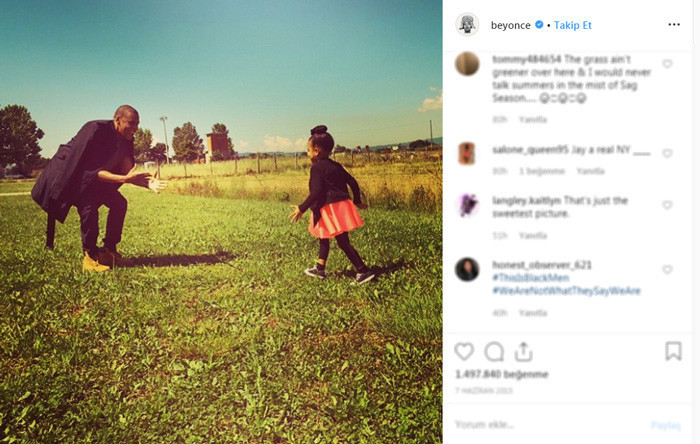The height and width of the screenshot is (444, 700).
Task: Open comments via speech bubble icon
Action: [x=494, y=352]
